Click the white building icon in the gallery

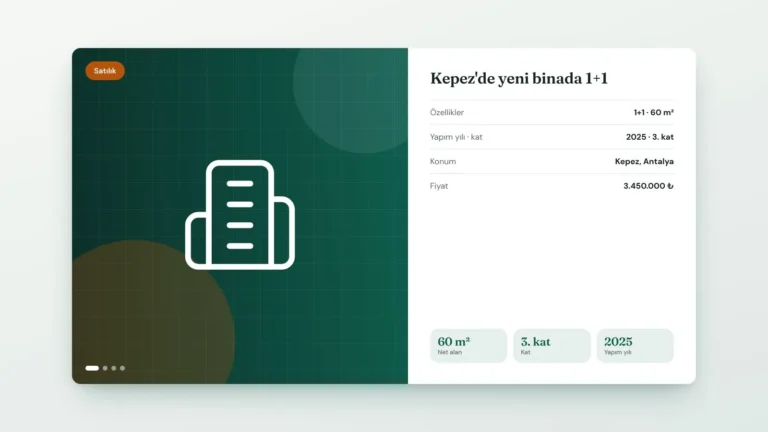tap(240, 215)
